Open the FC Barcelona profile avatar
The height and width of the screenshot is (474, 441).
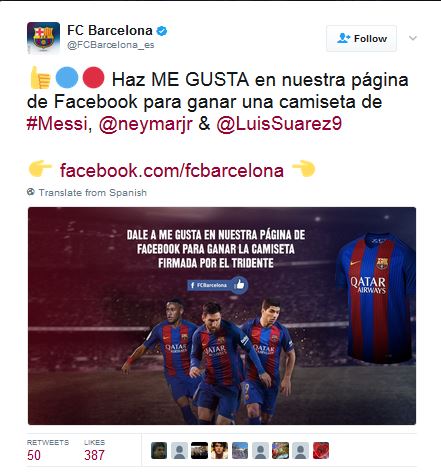point(43,37)
